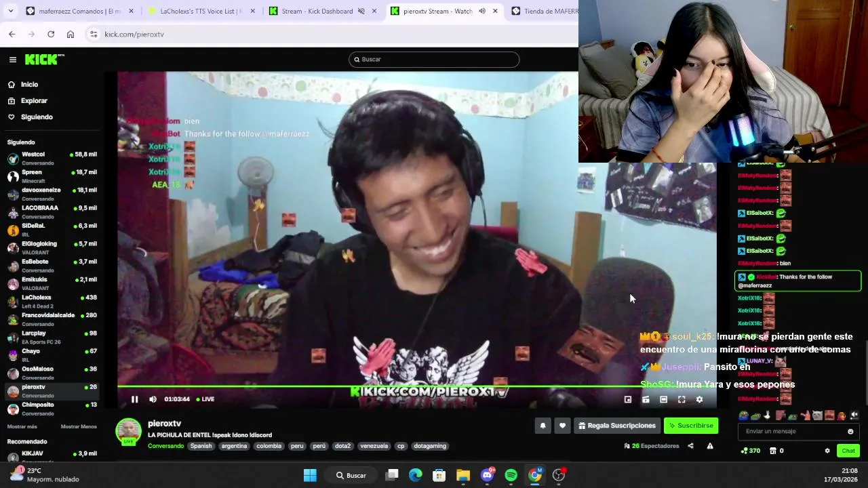Click the Kick logo
Viewport: 868px width, 488px height.
44,60
